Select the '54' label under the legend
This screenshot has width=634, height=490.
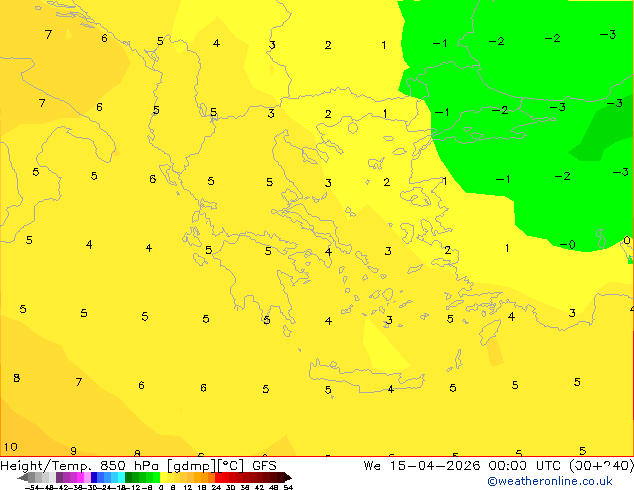coord(288,487)
